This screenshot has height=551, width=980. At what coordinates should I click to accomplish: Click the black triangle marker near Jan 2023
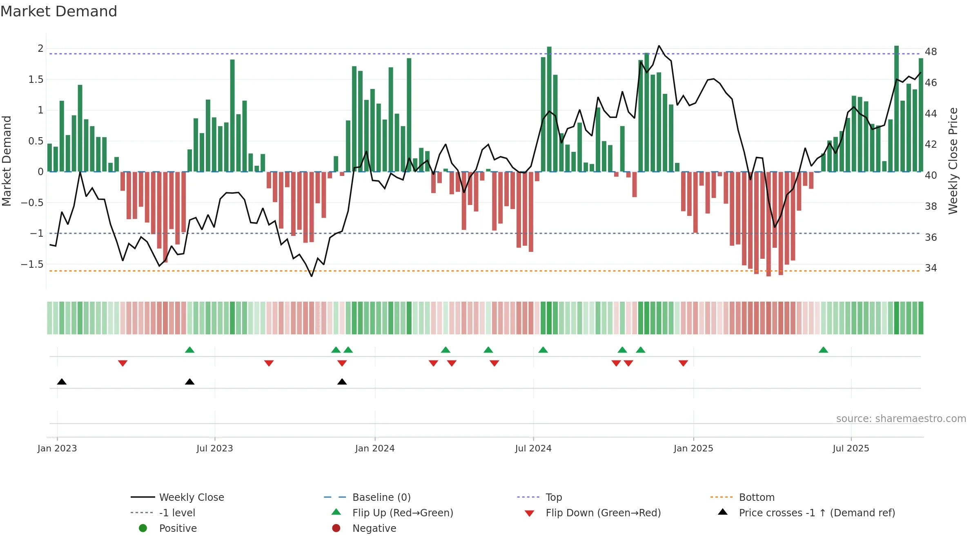(62, 382)
